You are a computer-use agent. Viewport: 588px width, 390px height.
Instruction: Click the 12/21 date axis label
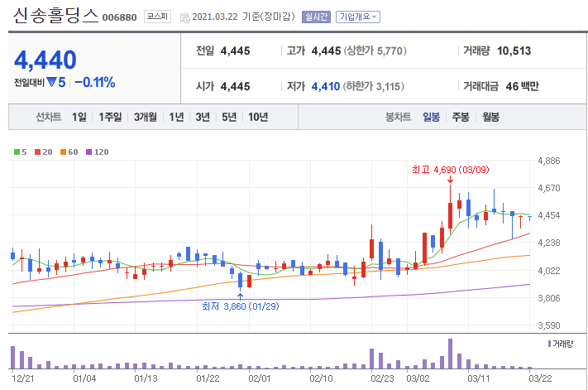[x=22, y=378]
